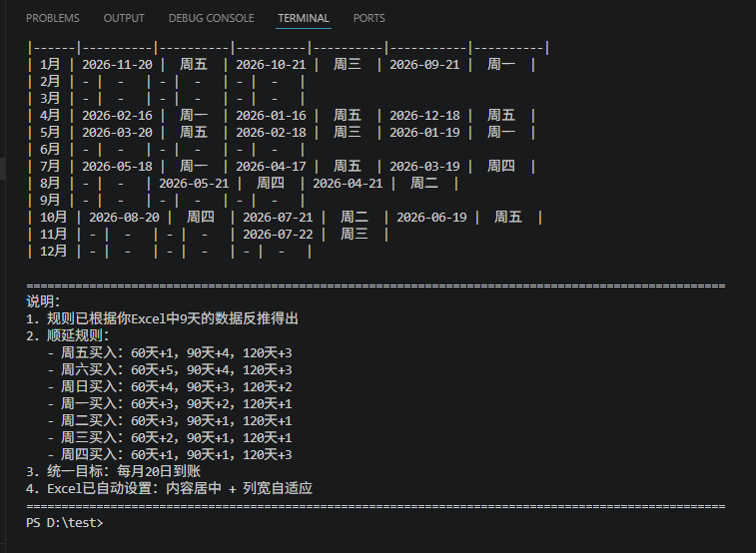
Task: Switch to the PROBLEMS tab
Action: (x=52, y=18)
